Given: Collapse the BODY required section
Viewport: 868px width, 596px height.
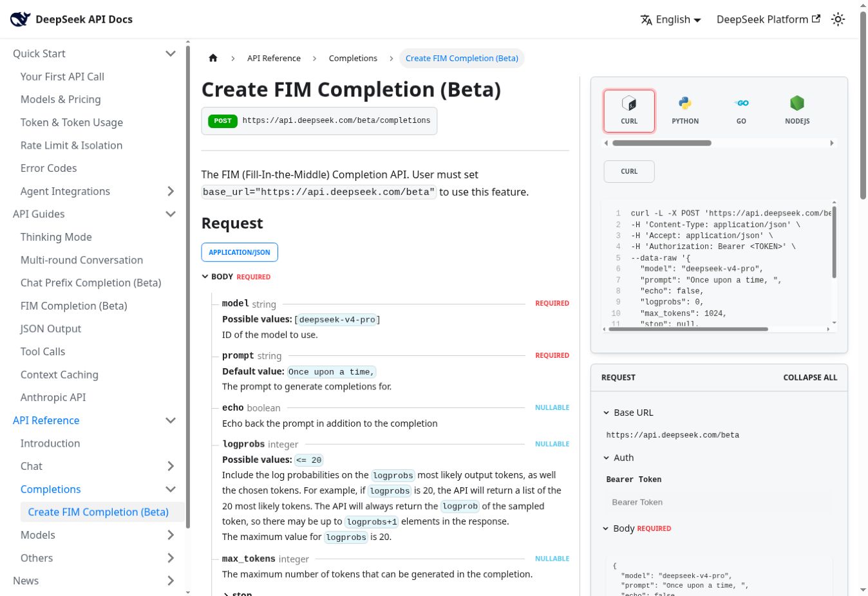Looking at the screenshot, I should click(236, 277).
